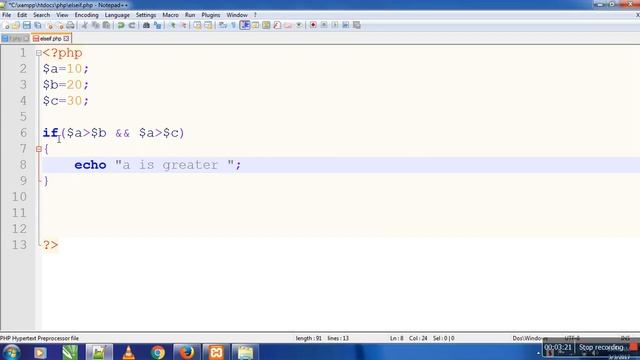Open the Macro menu
The width and height of the screenshot is (640, 360).
pyautogui.click(x=170, y=15)
